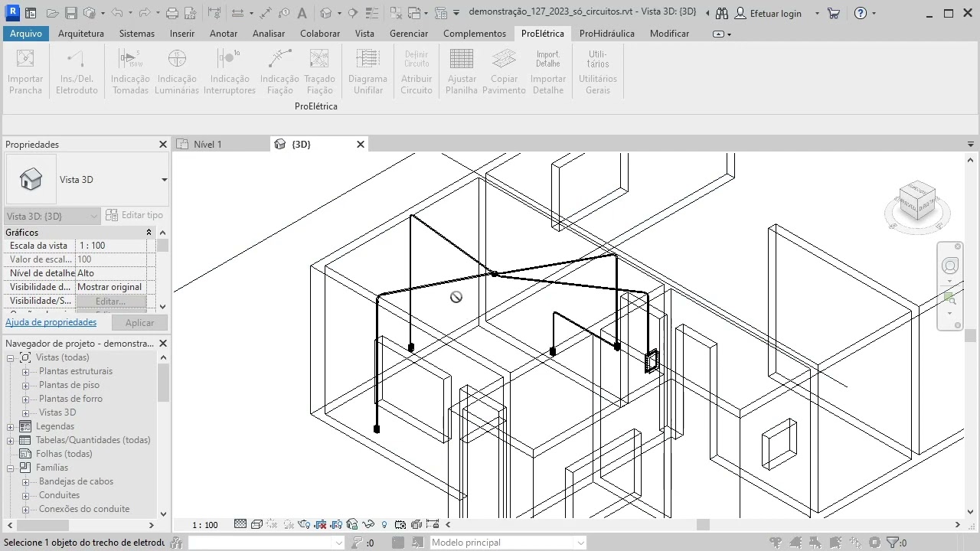This screenshot has width=980, height=551.
Task: Save the project with the floppy disk icon
Action: tap(70, 13)
